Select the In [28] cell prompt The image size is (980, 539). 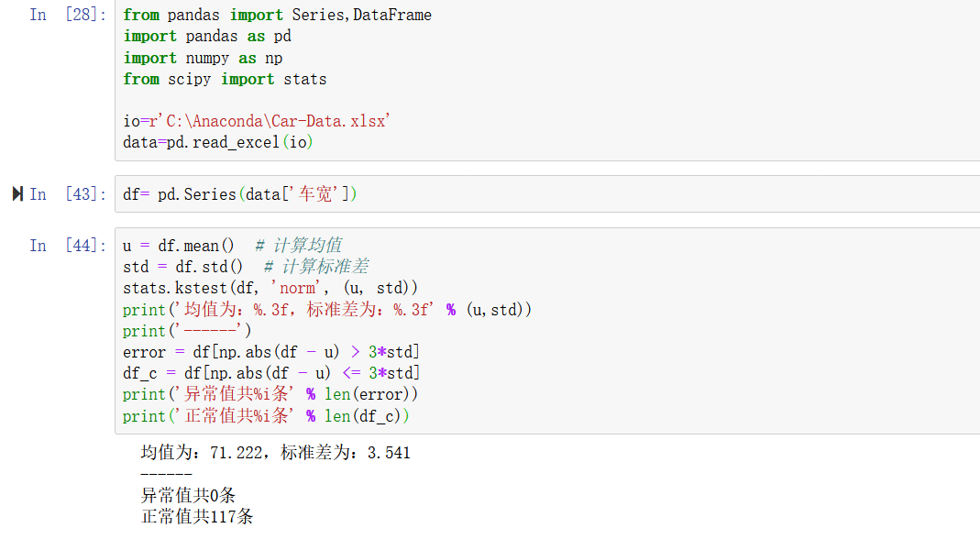click(68, 15)
